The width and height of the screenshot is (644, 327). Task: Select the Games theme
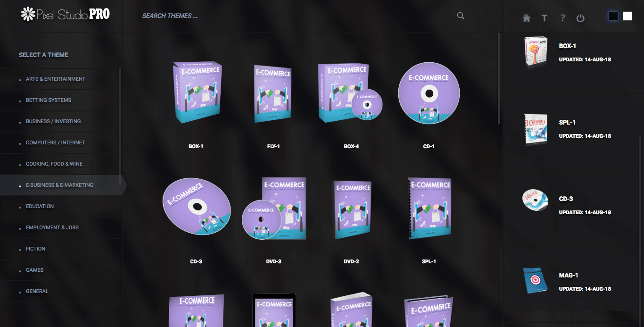pyautogui.click(x=60, y=270)
